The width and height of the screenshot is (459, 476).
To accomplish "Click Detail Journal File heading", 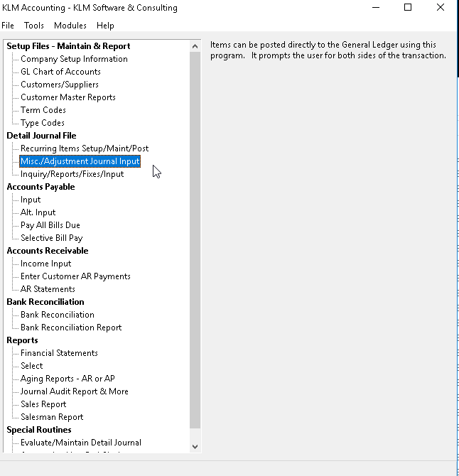I will (x=41, y=136).
